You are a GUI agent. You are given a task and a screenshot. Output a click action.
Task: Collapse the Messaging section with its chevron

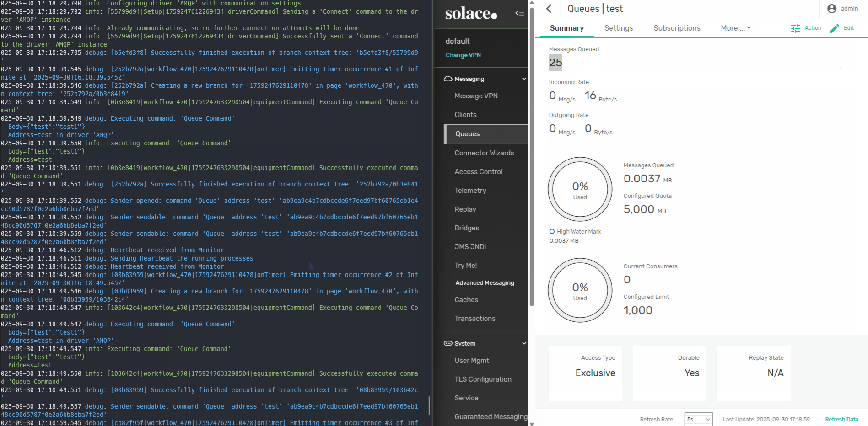[524, 79]
